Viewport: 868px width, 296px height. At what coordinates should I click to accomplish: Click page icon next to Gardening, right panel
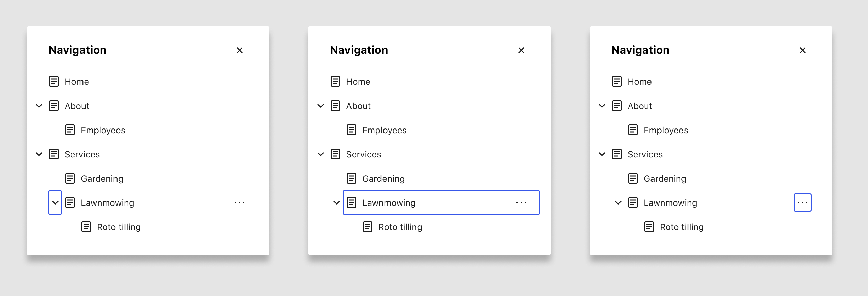tap(633, 179)
